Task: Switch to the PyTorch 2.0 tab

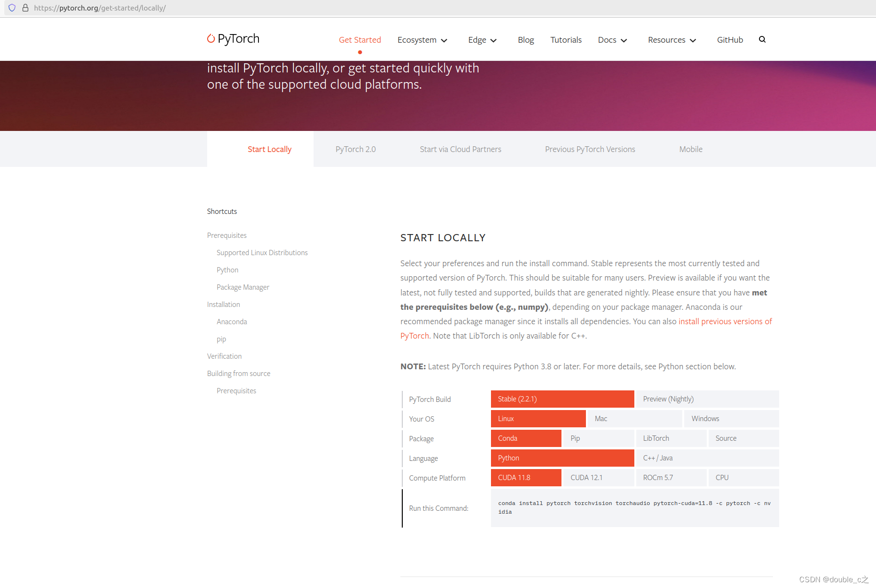Action: click(x=356, y=149)
